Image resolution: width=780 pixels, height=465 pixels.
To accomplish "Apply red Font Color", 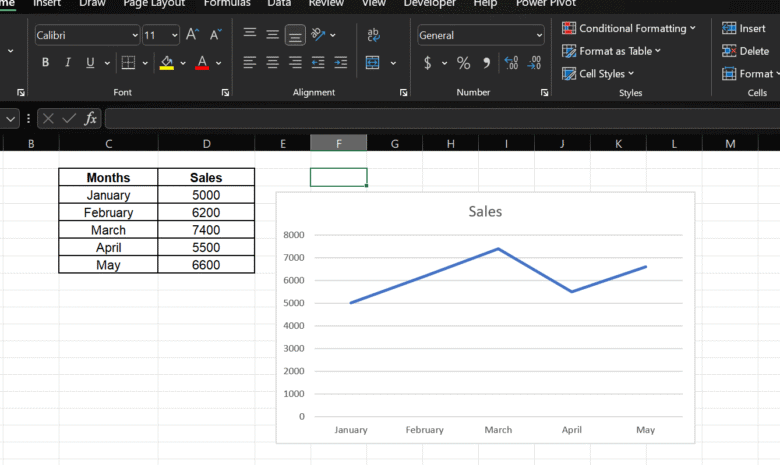I will (x=202, y=63).
